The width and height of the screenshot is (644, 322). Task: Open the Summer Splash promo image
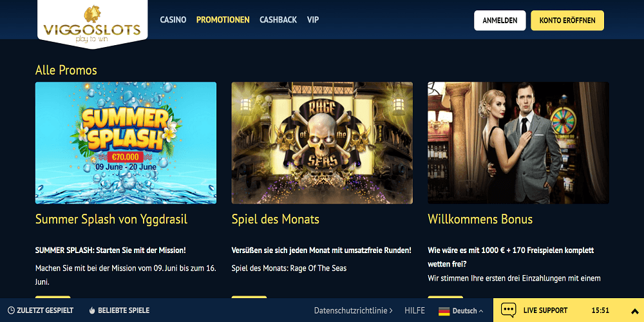[x=126, y=143]
